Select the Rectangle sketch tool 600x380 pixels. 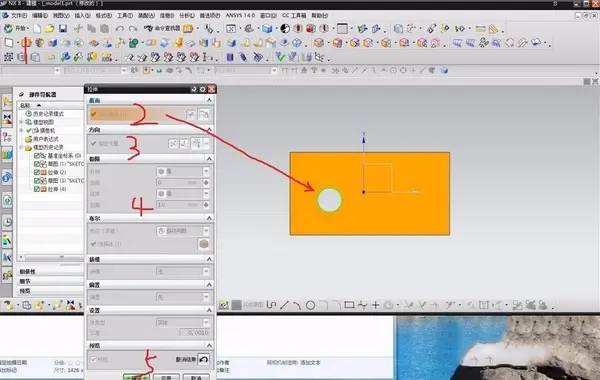[349, 305]
